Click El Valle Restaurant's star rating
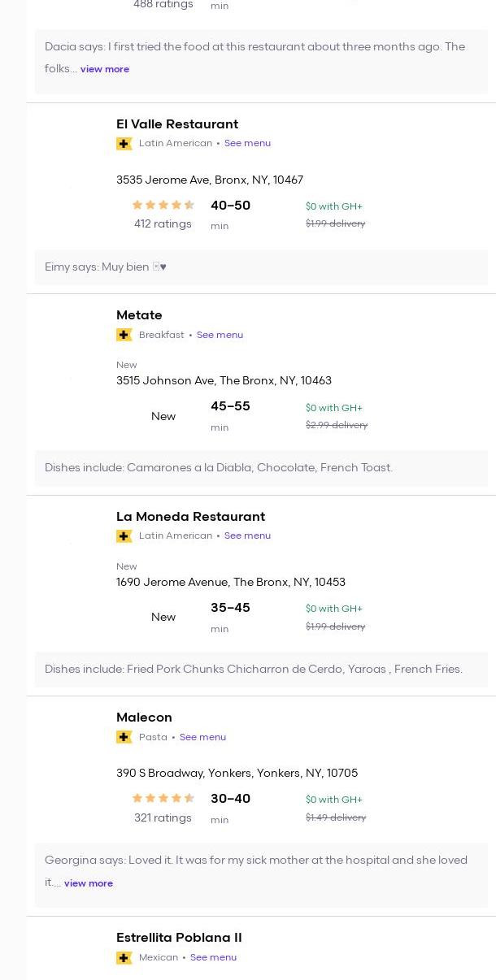496x980 pixels. [163, 206]
